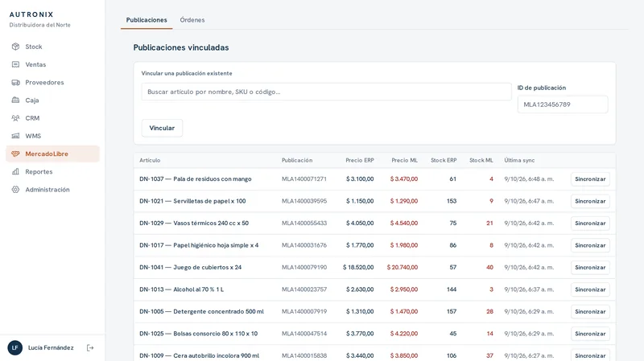This screenshot has height=361, width=644.
Task: Select publication MLA1400079190
Action: (304, 268)
